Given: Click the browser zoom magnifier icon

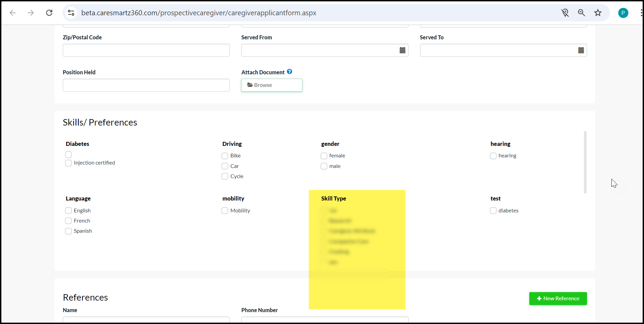Looking at the screenshot, I should (581, 13).
